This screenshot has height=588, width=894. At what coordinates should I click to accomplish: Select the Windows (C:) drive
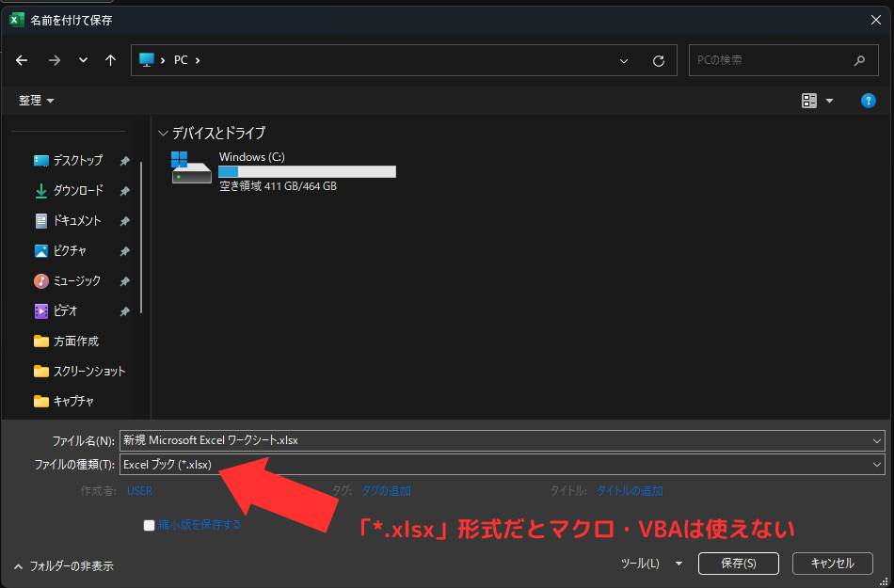283,171
